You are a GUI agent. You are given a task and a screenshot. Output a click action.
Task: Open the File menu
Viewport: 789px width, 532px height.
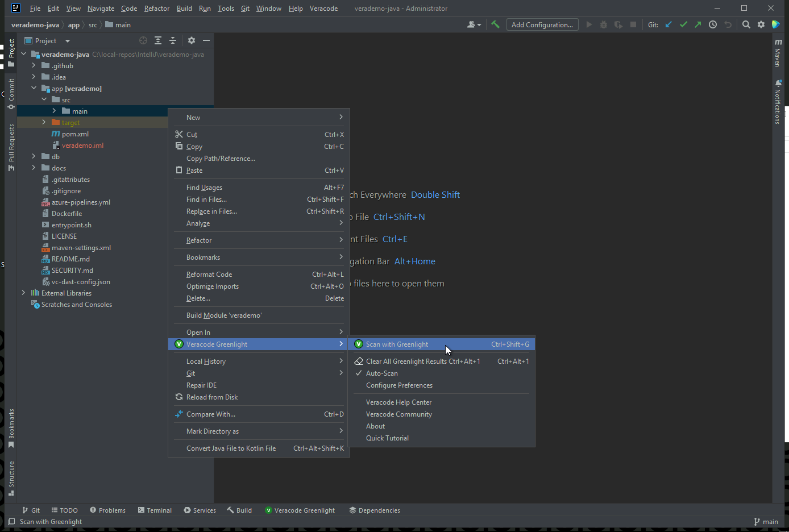coord(35,9)
